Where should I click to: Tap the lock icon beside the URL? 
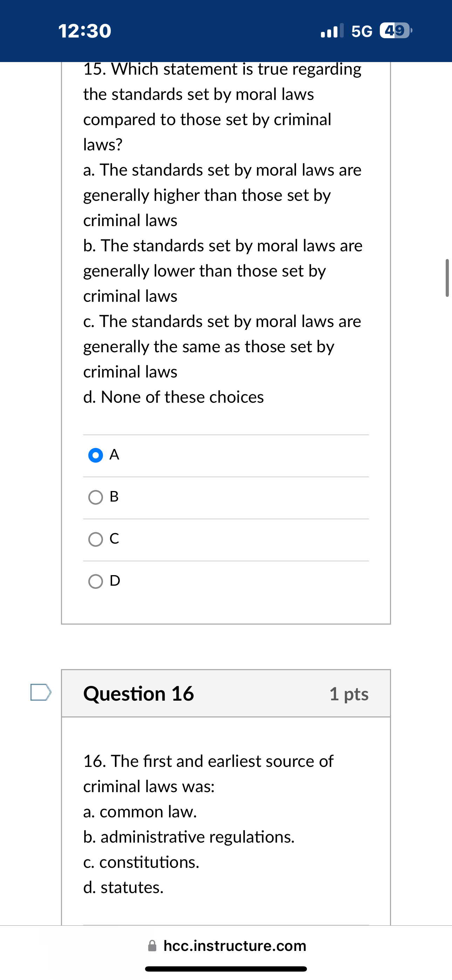152,946
